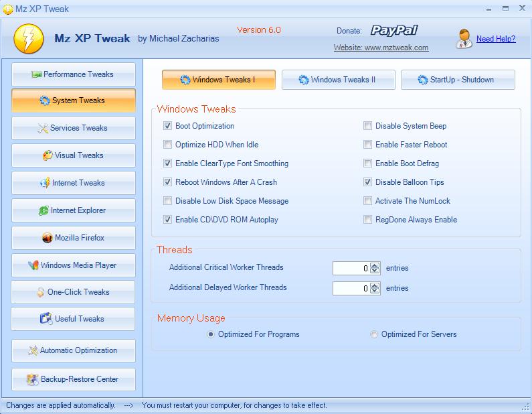Uncheck Disable Balloon Tips option

click(368, 182)
